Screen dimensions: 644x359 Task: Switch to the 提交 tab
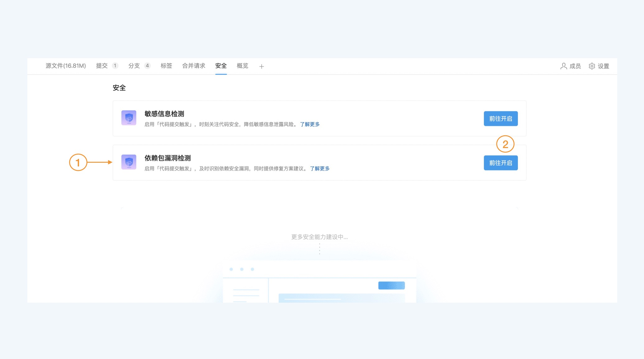[102, 66]
